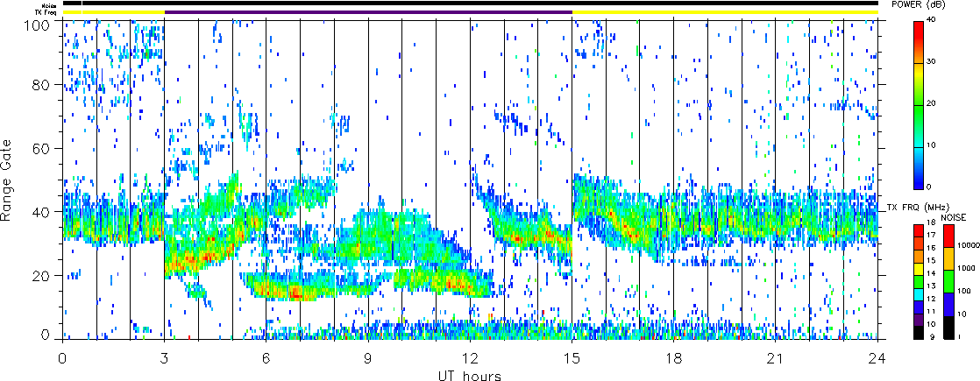Click the 10000 label on the NOISE legend
Image resolution: width=980 pixels, height=381 pixels.
coord(969,245)
